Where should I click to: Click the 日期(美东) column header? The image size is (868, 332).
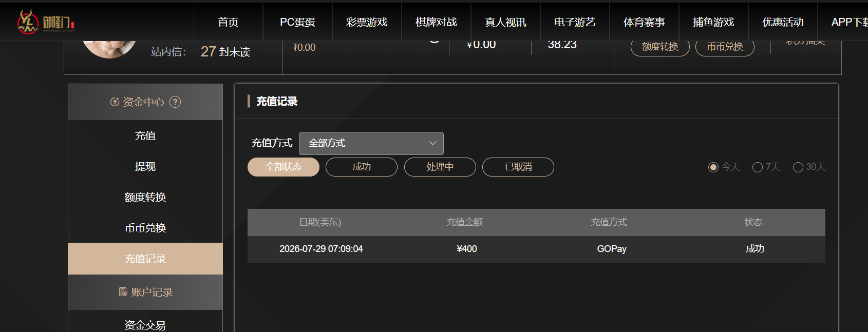pos(320,222)
